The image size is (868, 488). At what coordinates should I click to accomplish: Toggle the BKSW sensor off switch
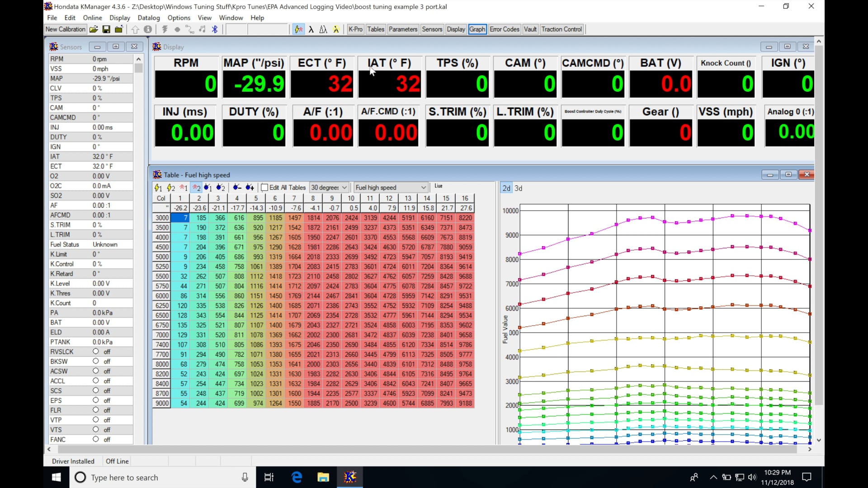click(x=95, y=361)
